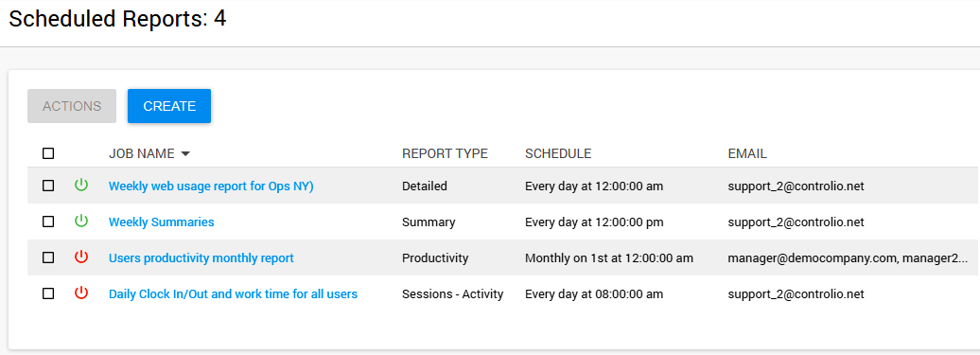Screen dimensions: 980x355
Task: Select the Detailed report type cell
Action: tap(425, 186)
